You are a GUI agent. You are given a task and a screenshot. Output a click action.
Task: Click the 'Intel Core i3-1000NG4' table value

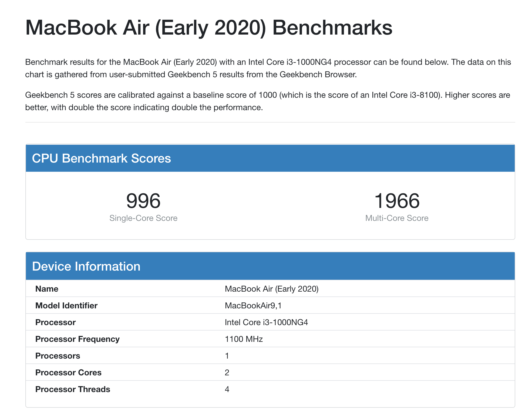click(x=266, y=322)
